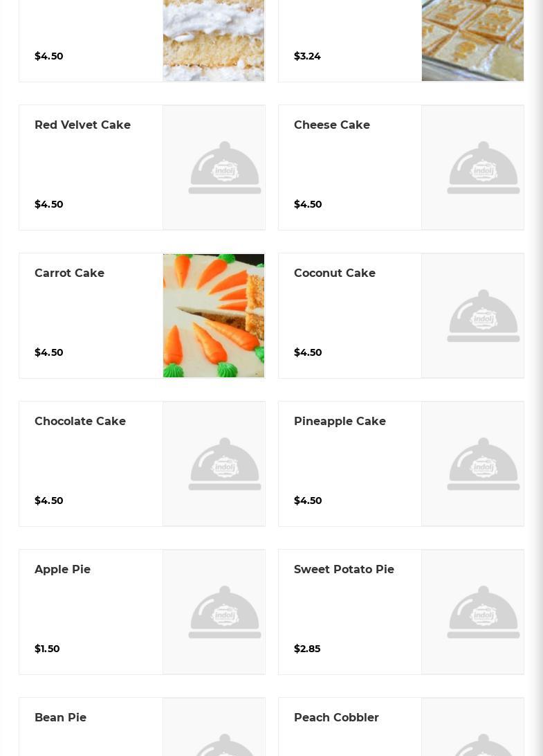Screen dimensions: 543x756
Task: Click the Apple Pie placeholder dish icon
Action: 224,612
